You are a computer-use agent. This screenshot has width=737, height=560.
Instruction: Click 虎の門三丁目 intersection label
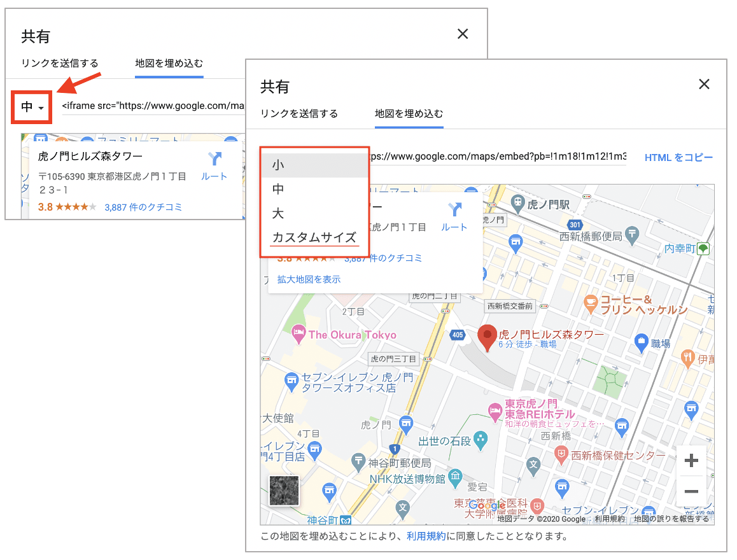point(393,359)
